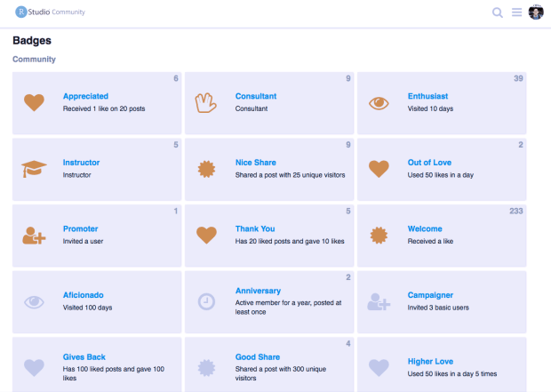Open the Out of Love badge
Image resolution: width=551 pixels, height=392 pixels.
[431, 163]
